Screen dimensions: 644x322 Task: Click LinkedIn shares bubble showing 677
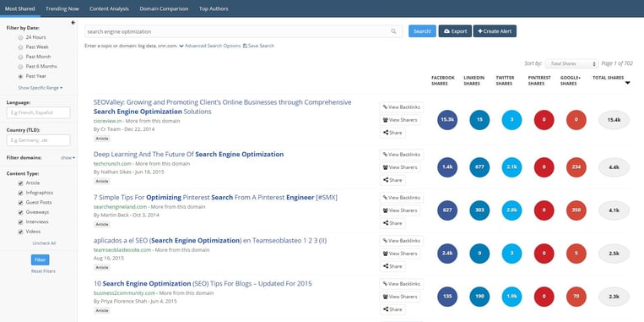tap(479, 167)
